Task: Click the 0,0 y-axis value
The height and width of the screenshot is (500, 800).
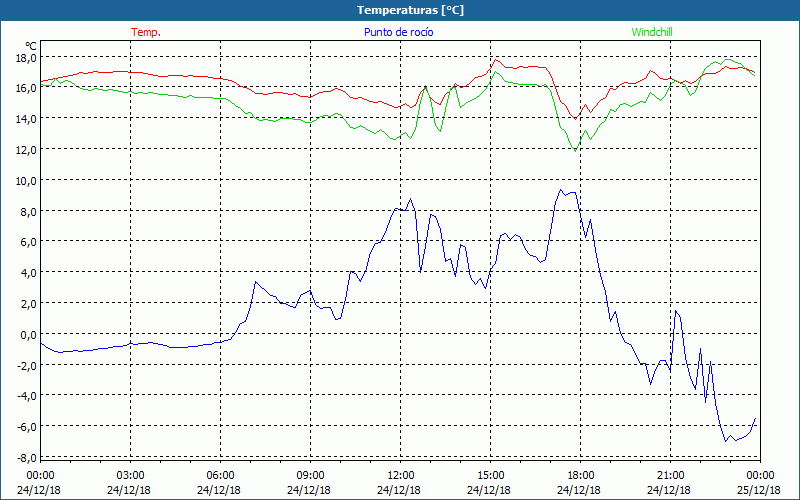Action: pos(28,335)
